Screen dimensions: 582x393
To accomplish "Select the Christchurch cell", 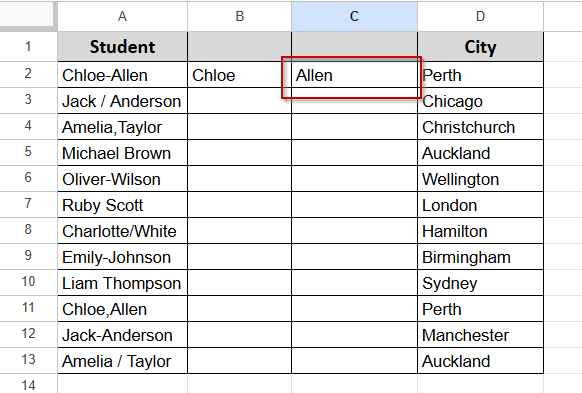I will pos(480,127).
